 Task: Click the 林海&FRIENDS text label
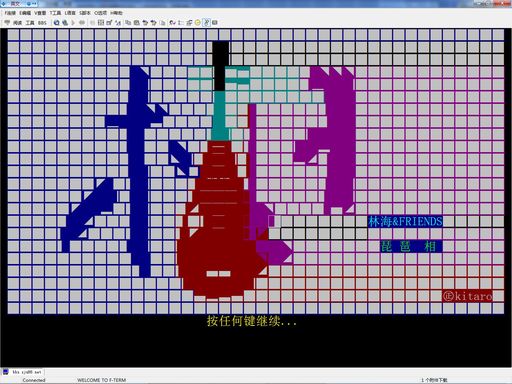coord(405,222)
